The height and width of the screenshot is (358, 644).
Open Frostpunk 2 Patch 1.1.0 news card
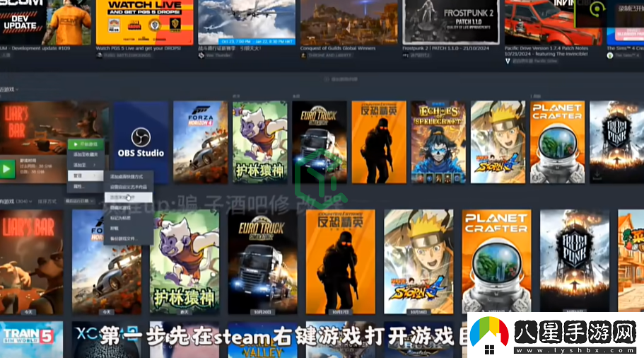pyautogui.click(x=451, y=22)
